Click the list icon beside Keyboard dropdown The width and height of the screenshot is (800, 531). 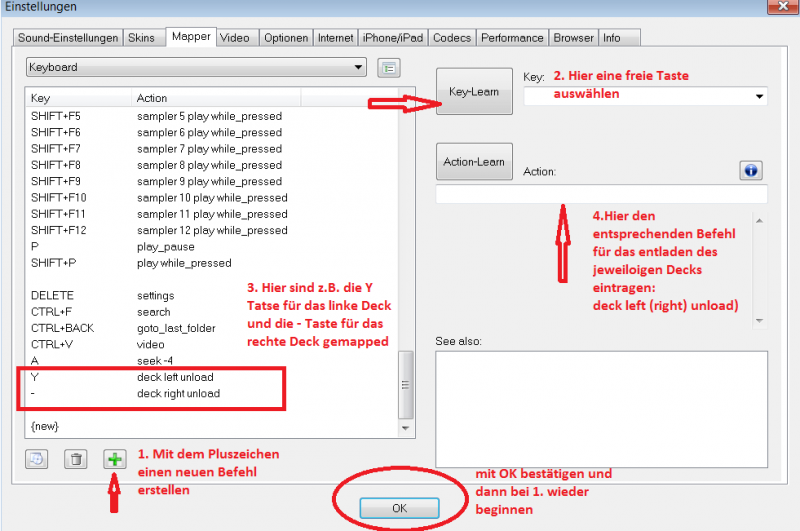coord(389,68)
